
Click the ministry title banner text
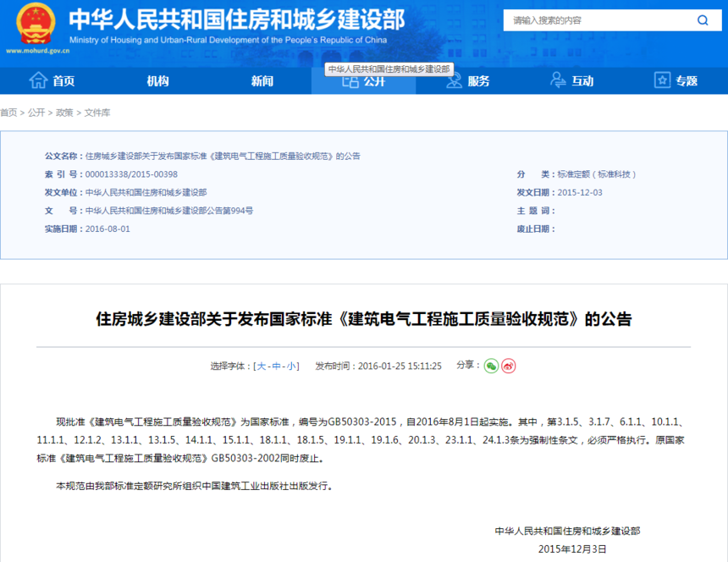pyautogui.click(x=237, y=19)
